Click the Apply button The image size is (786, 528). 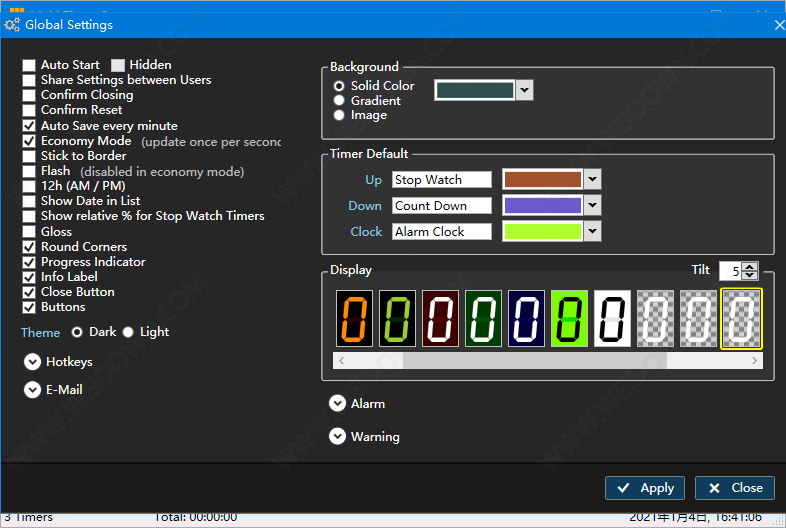pyautogui.click(x=645, y=488)
